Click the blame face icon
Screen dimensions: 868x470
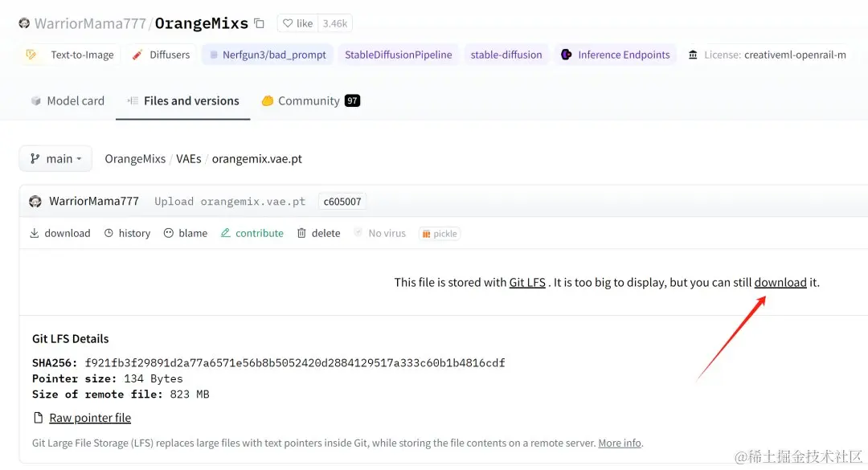[x=169, y=233]
